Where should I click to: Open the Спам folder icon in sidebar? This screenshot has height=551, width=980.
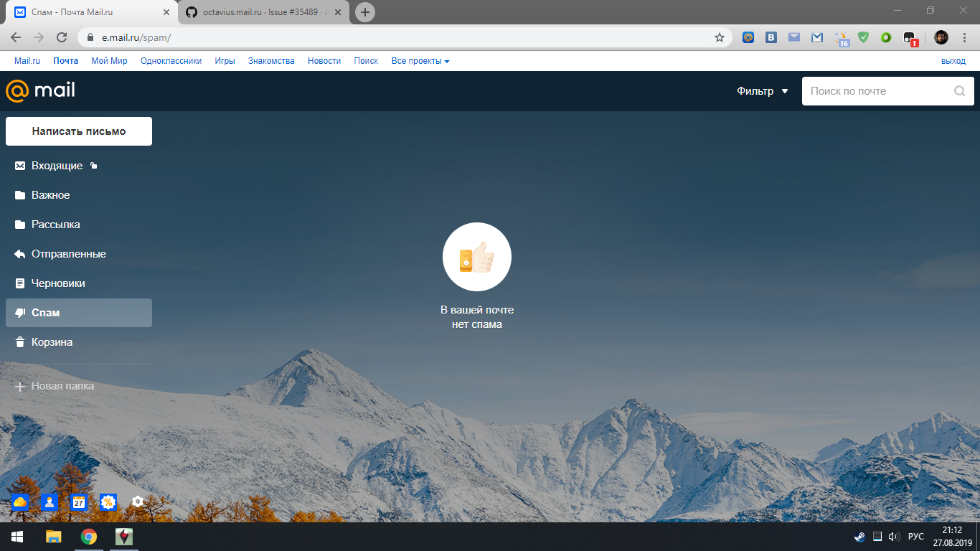(x=19, y=312)
